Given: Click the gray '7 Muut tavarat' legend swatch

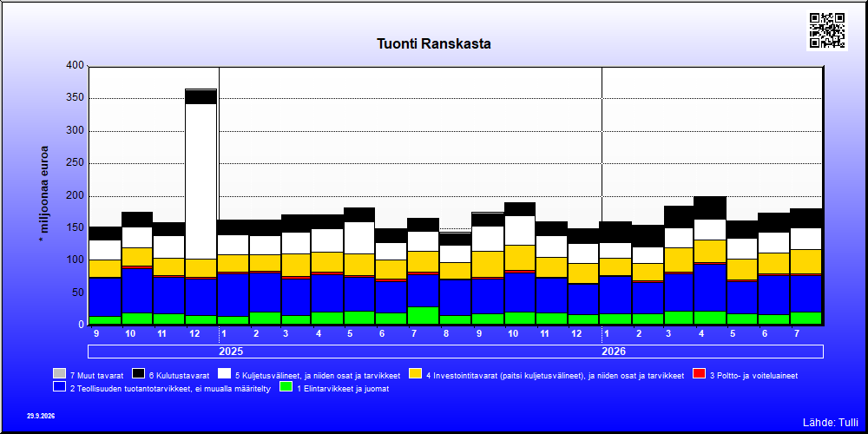Looking at the screenshot, I should click(x=59, y=373).
